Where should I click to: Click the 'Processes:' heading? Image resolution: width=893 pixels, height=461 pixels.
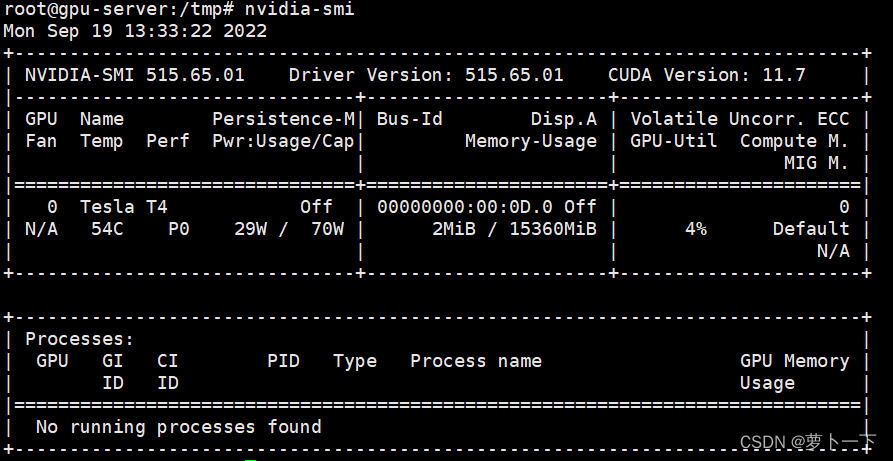[x=80, y=339]
